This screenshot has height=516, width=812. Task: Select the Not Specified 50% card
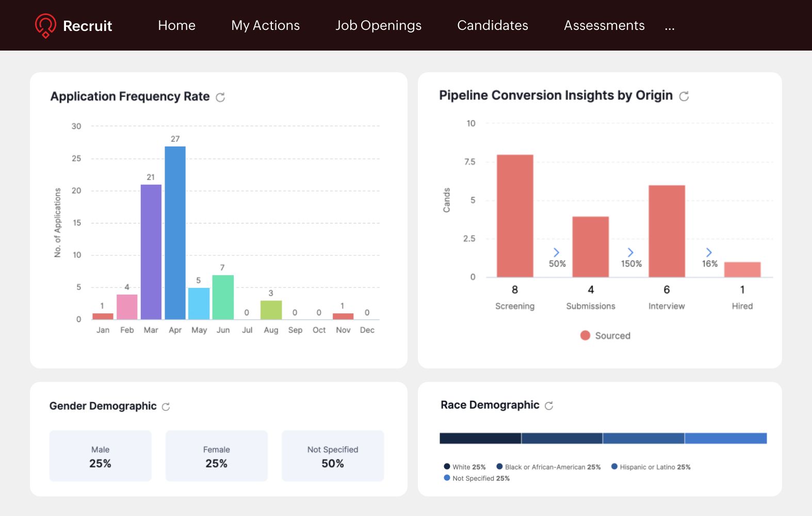tap(333, 456)
